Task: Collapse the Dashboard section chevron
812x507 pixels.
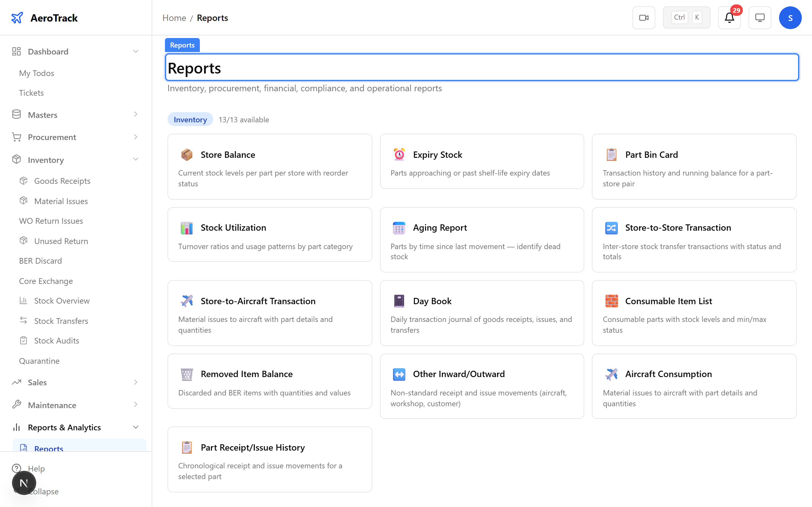Action: (x=135, y=51)
